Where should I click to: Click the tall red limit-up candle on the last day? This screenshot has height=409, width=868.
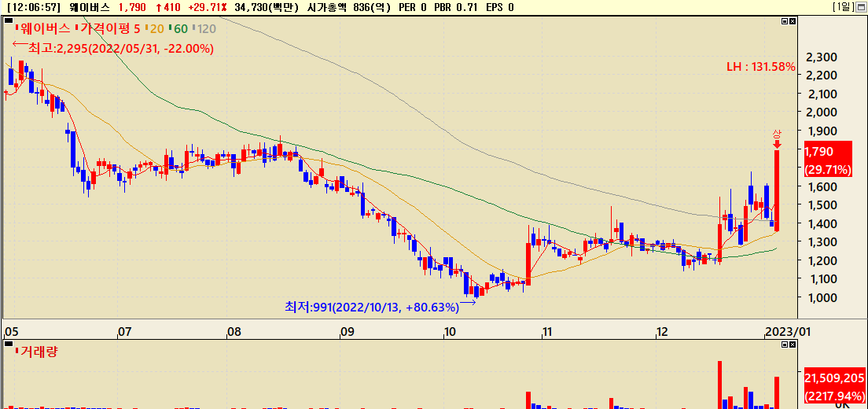(x=778, y=190)
